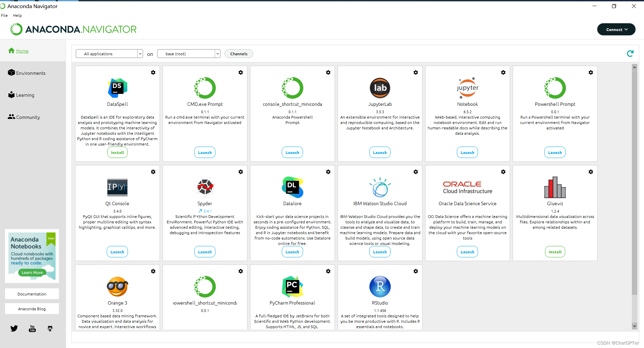Click the scrollbar up arrow
The width and height of the screenshot is (644, 348).
coord(635,67)
